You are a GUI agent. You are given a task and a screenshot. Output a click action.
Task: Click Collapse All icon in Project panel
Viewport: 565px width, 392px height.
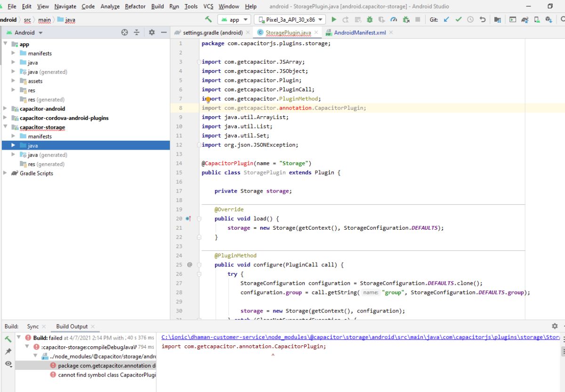(x=137, y=32)
